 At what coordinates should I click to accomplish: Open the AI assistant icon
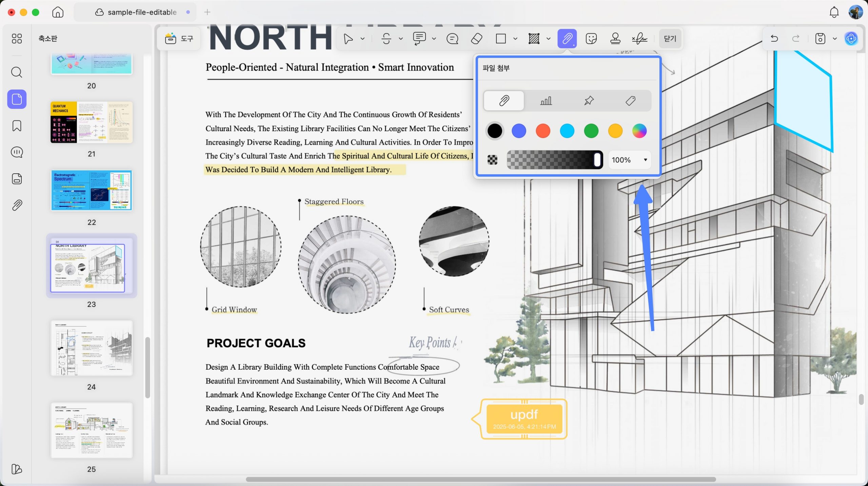[851, 39]
